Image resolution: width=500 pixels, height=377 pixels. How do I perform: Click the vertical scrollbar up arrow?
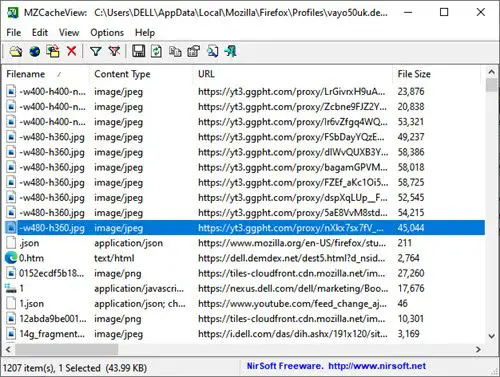click(491, 72)
